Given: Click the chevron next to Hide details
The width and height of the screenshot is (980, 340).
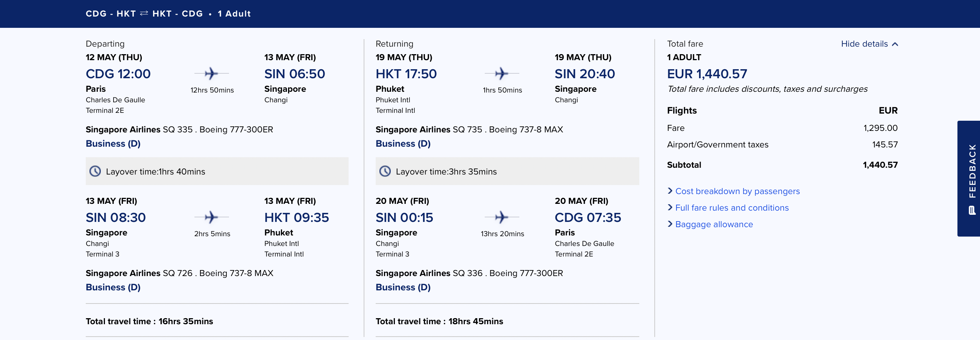Looking at the screenshot, I should pyautogui.click(x=895, y=44).
